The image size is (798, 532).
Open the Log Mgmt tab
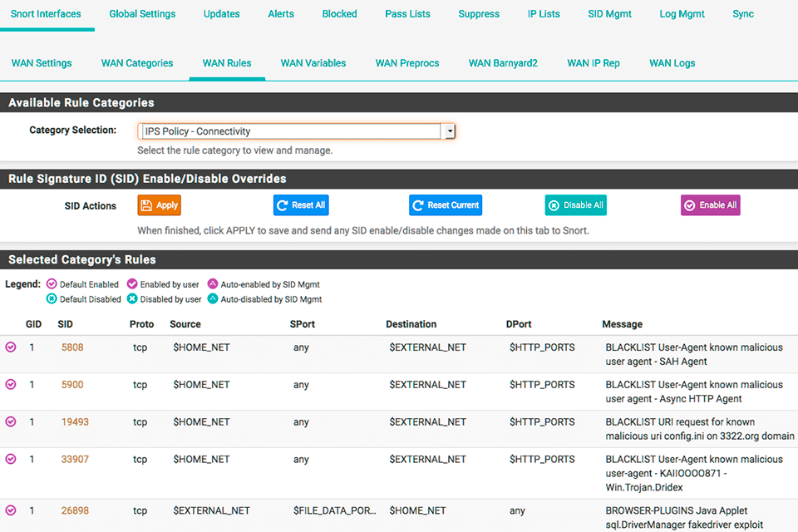(682, 14)
